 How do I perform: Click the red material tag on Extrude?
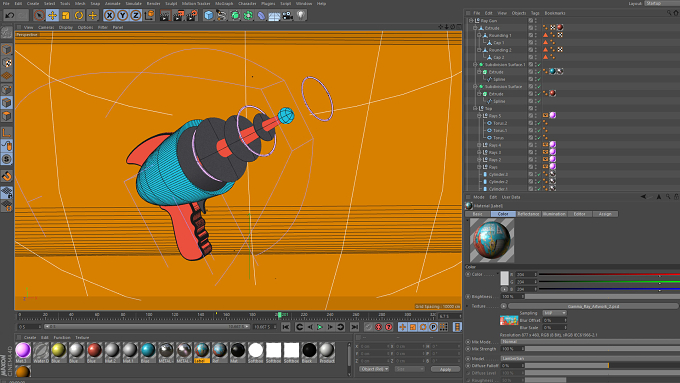pyautogui.click(x=560, y=27)
